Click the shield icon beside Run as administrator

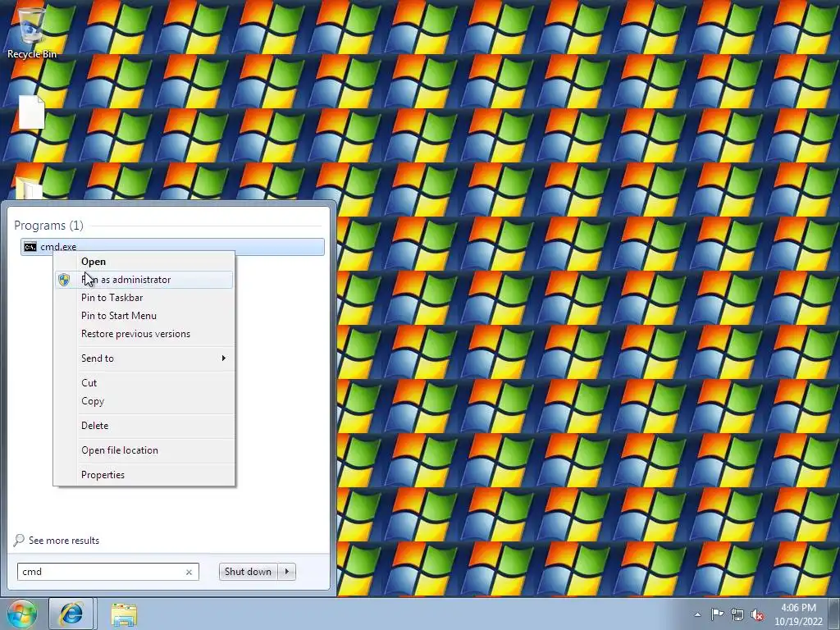coord(64,280)
